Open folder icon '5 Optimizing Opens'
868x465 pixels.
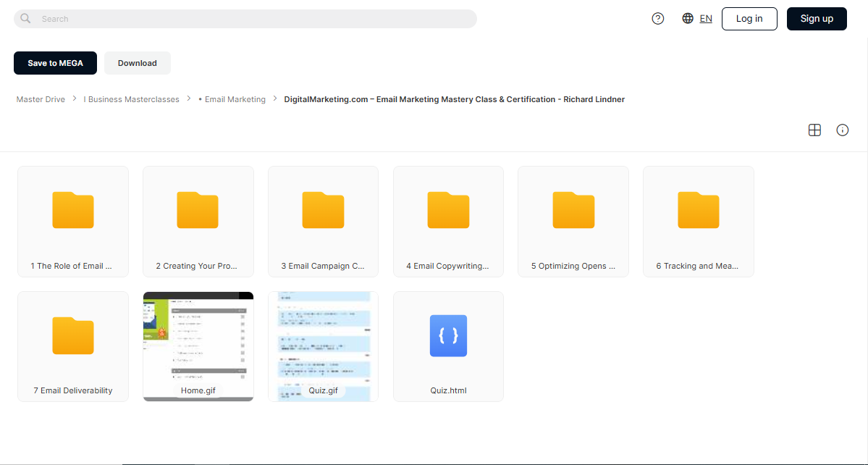point(573,210)
